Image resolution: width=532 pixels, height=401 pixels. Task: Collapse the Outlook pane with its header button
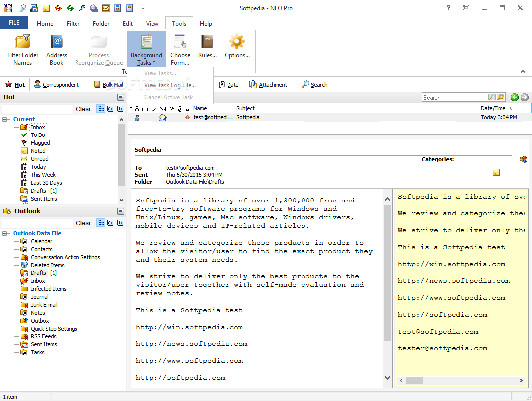[x=120, y=211]
